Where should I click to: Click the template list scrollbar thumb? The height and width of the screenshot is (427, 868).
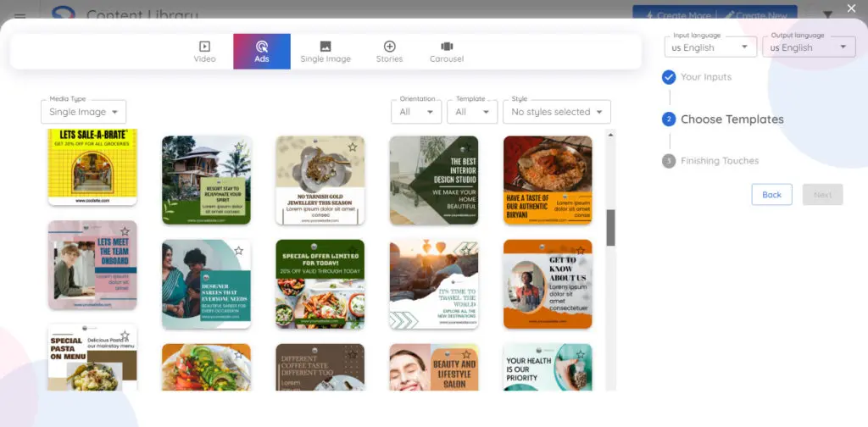(x=610, y=227)
